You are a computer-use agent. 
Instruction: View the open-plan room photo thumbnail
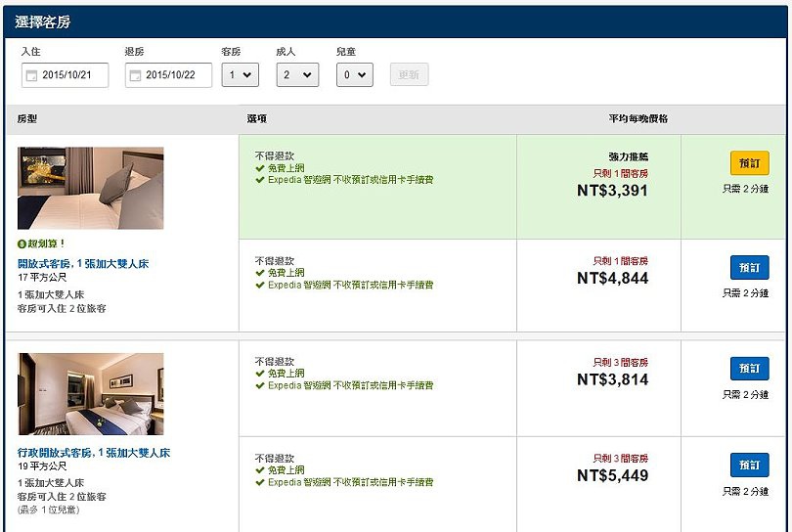90,188
